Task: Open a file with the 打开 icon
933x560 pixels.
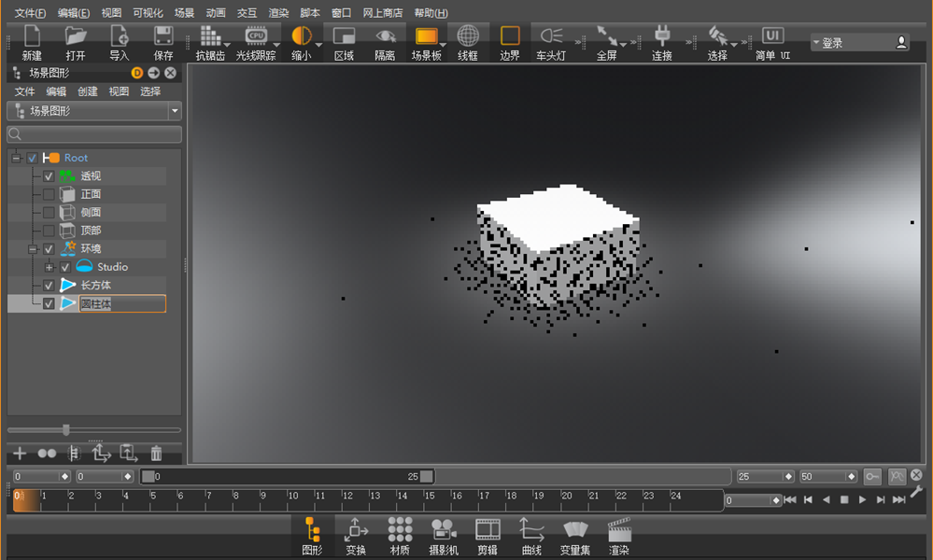Action: click(76, 36)
